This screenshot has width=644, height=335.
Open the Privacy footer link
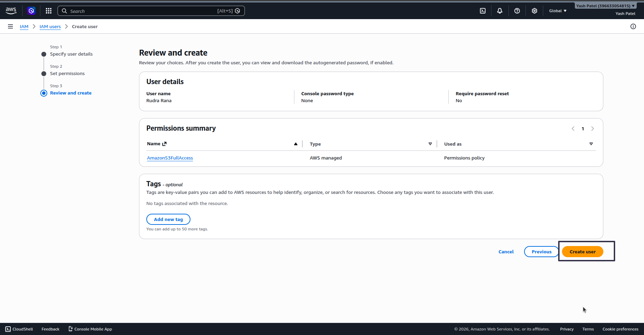567,329
